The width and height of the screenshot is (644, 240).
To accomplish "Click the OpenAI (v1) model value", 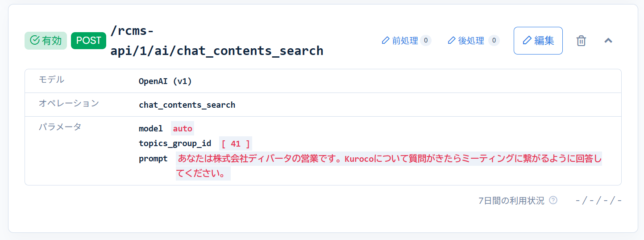I will click(x=165, y=81).
